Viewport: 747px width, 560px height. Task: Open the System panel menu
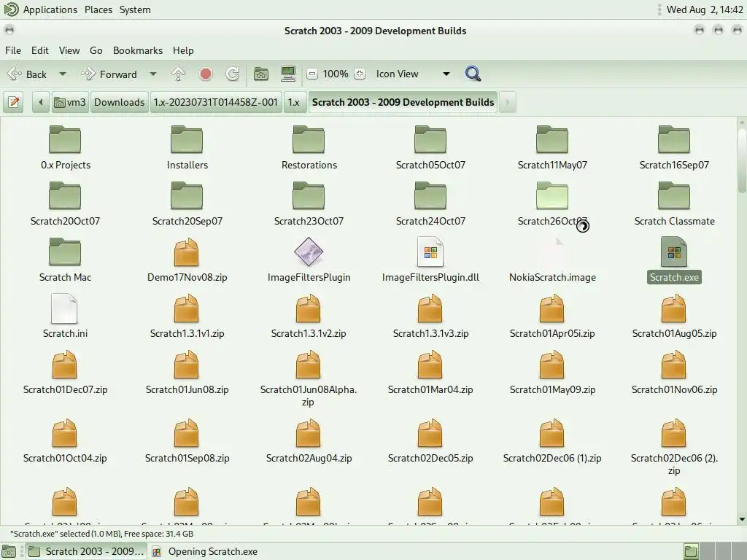click(135, 9)
